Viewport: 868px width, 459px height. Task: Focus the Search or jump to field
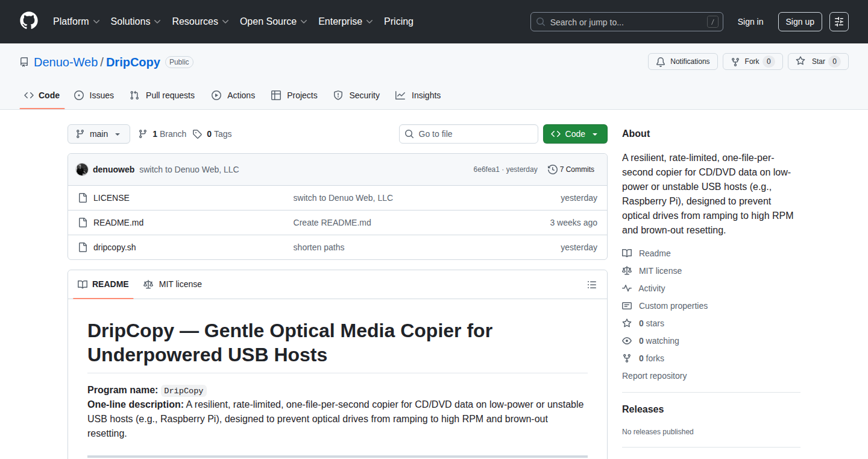click(x=627, y=22)
